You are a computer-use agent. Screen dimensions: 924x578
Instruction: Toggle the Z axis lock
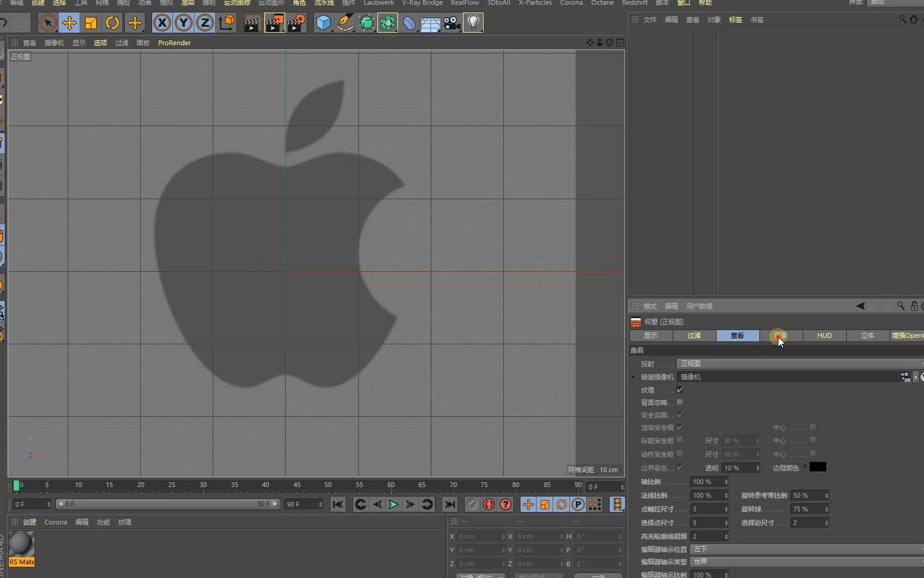[x=205, y=23]
